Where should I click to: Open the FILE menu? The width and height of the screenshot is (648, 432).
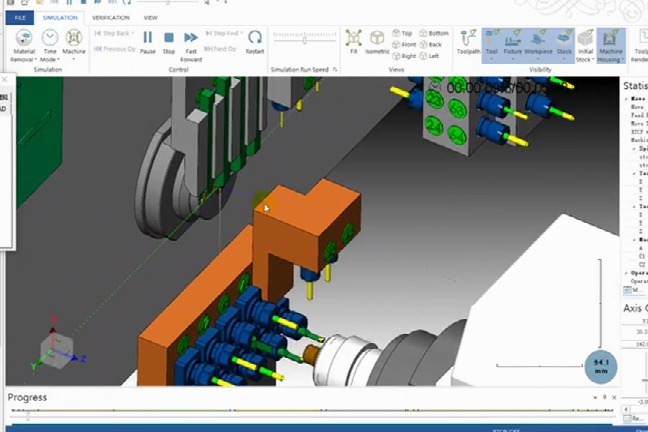coord(20,18)
